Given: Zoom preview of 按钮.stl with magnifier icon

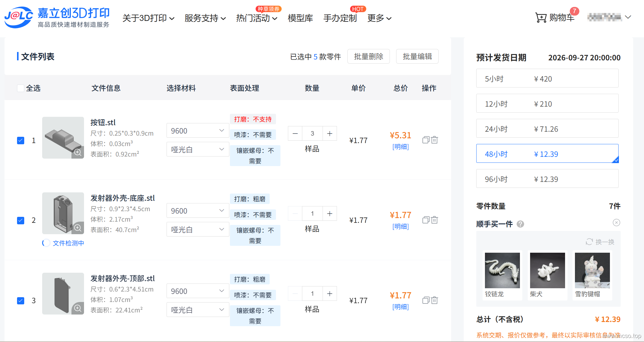Looking at the screenshot, I should [x=78, y=152].
